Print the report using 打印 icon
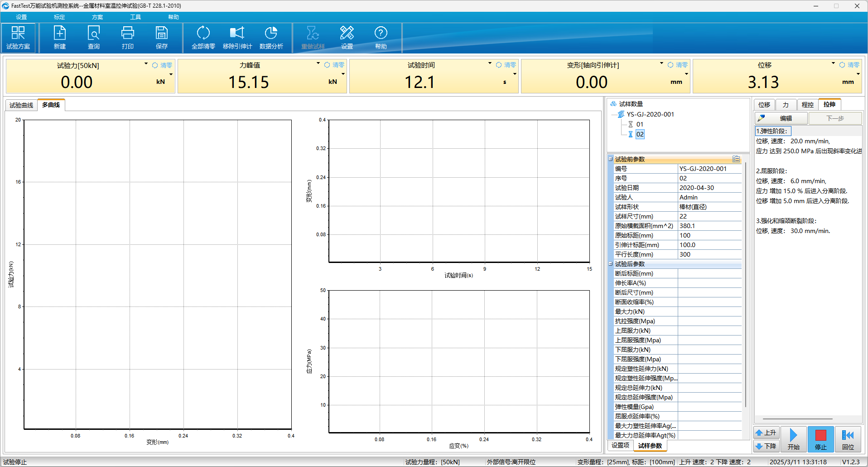The height and width of the screenshot is (467, 868). click(x=128, y=38)
